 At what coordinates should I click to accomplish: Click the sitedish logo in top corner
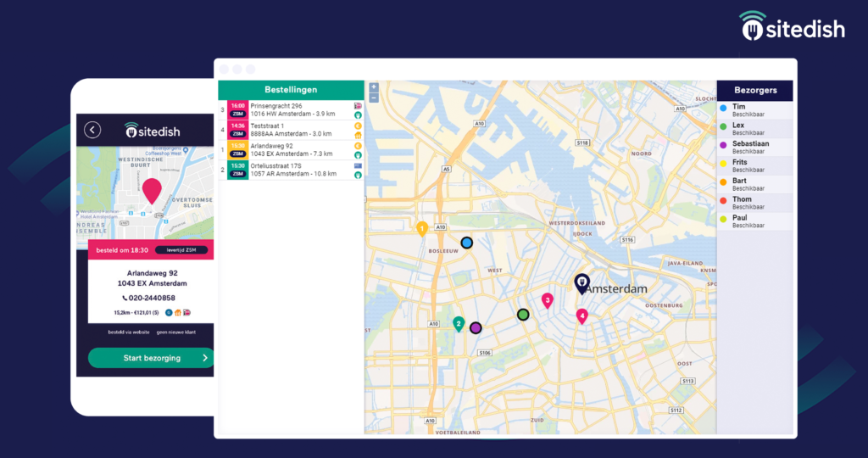(x=793, y=26)
